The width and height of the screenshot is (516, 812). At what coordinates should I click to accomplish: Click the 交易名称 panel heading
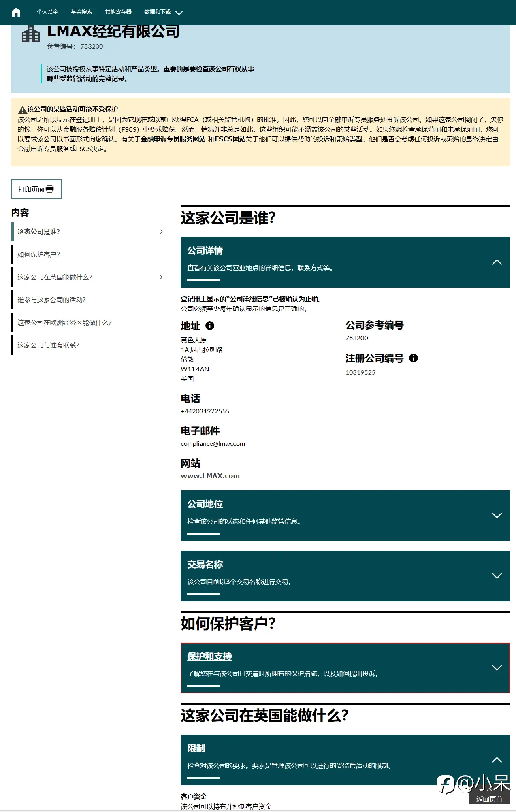(x=205, y=565)
